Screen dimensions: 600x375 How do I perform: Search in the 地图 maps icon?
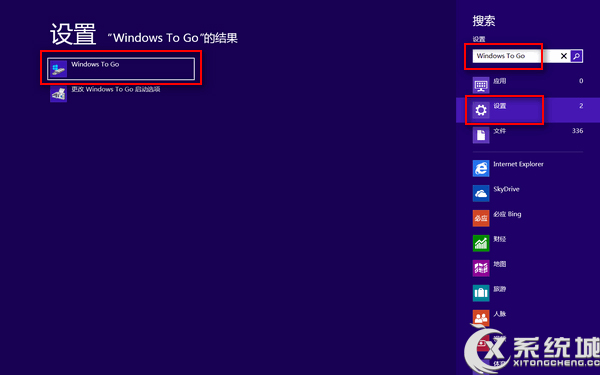tap(481, 268)
